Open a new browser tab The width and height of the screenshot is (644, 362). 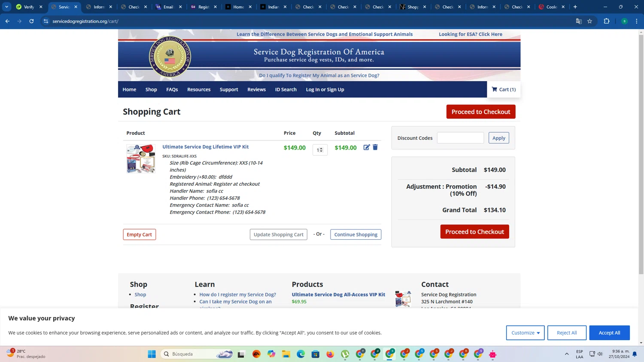coord(575,7)
